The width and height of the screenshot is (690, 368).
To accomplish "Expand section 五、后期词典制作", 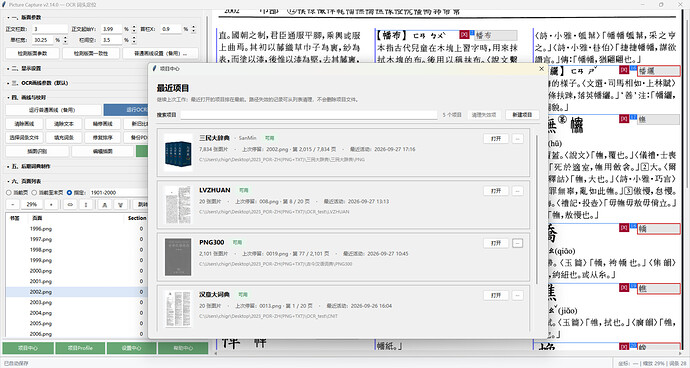I will click(x=29, y=166).
